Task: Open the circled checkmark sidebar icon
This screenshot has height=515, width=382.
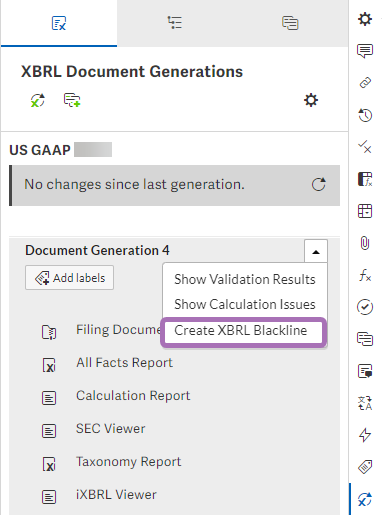Action: tap(365, 307)
